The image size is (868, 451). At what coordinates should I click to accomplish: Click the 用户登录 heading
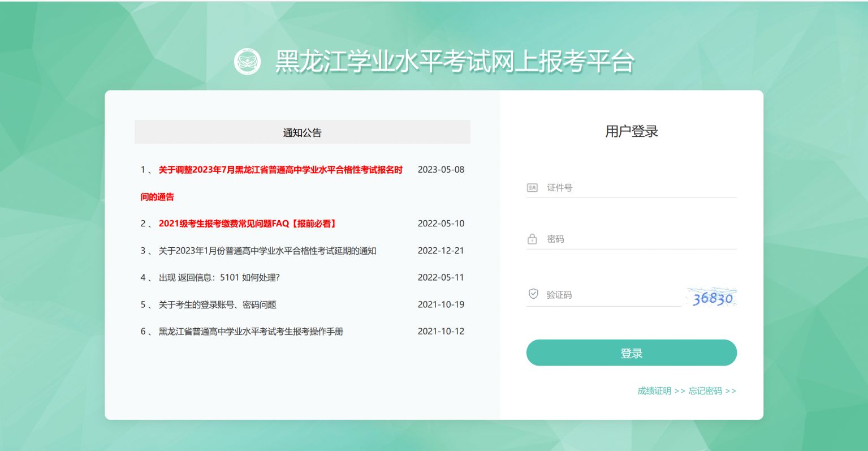point(632,131)
